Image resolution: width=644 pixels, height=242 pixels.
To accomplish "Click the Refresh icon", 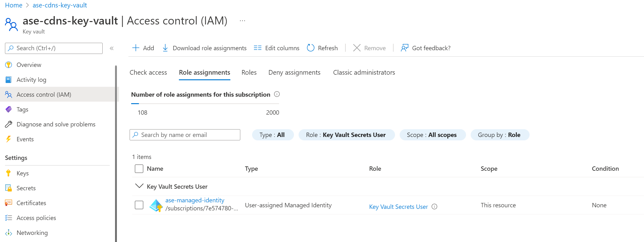I will [x=310, y=48].
